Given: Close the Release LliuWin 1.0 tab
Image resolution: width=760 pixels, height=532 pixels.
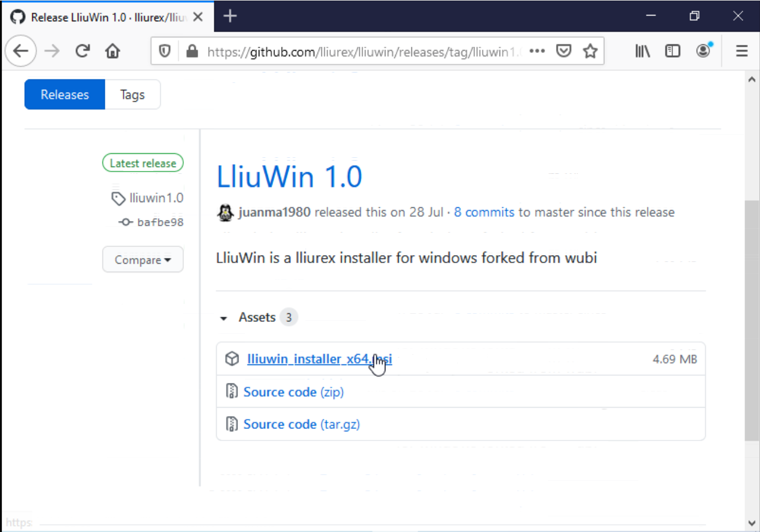Looking at the screenshot, I should (x=198, y=17).
